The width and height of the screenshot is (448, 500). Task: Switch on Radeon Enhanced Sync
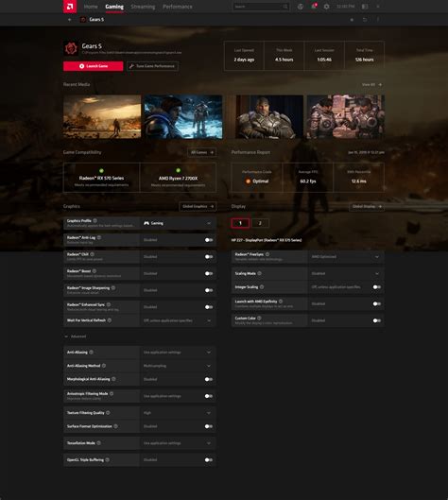pyautogui.click(x=209, y=307)
